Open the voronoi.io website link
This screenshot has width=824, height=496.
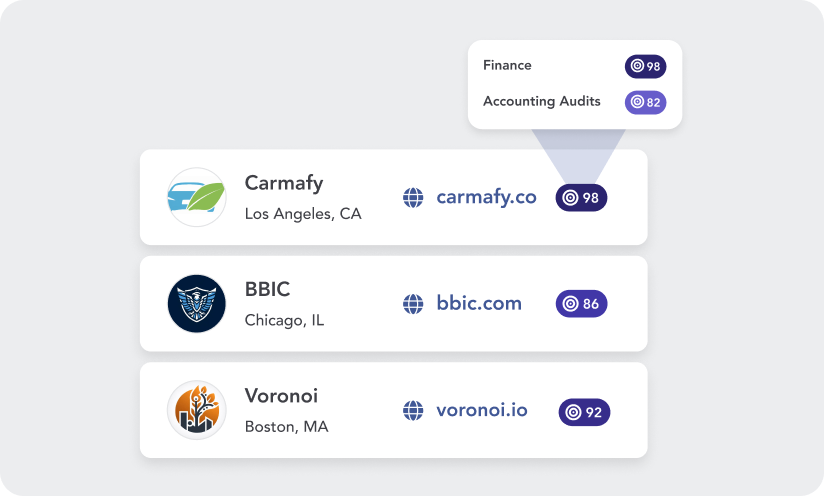pos(482,410)
